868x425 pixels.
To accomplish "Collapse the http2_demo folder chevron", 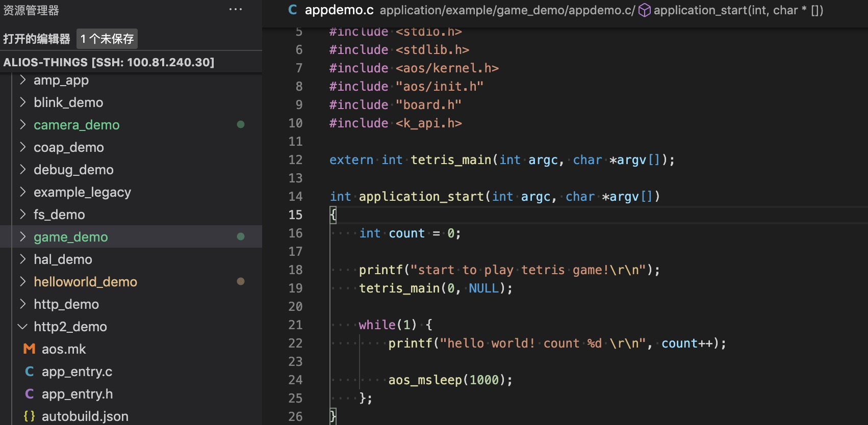I will [22, 327].
